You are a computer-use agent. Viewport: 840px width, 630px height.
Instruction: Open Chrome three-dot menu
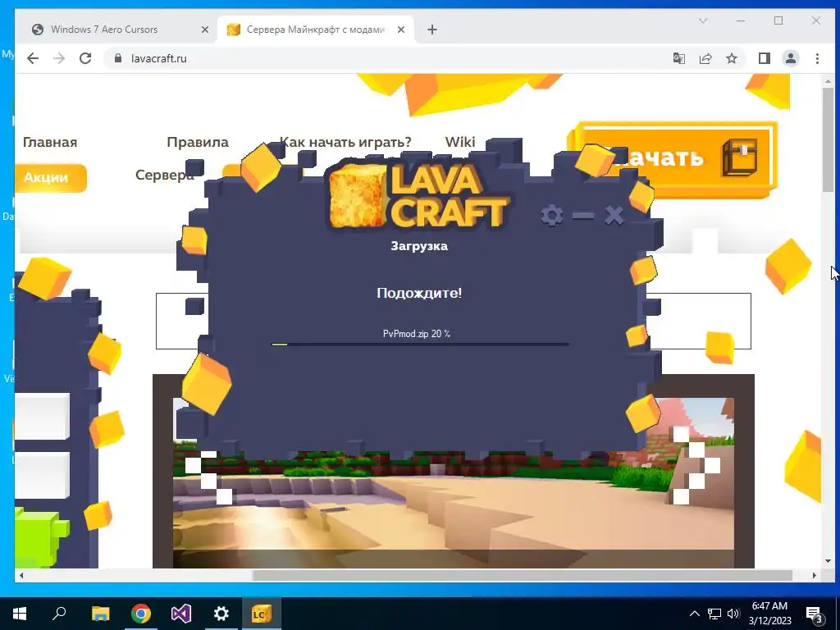point(817,58)
